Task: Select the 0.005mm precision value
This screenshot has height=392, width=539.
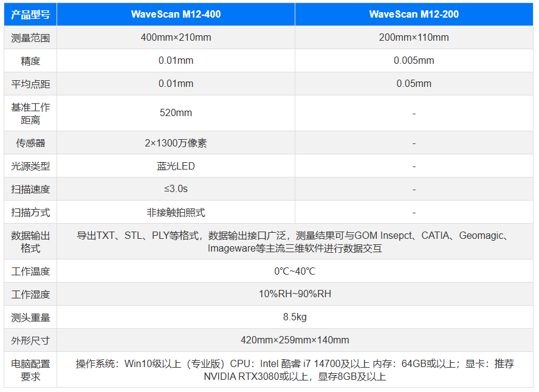Action: point(414,61)
